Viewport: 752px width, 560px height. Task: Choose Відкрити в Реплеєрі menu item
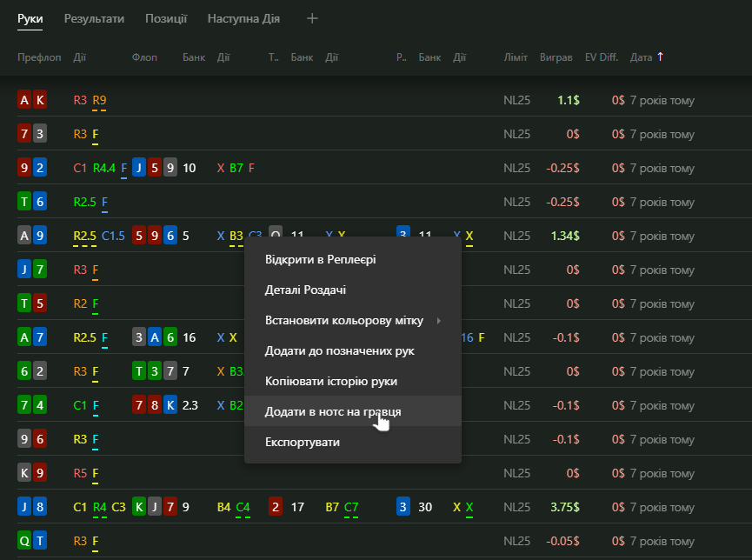[353, 260]
